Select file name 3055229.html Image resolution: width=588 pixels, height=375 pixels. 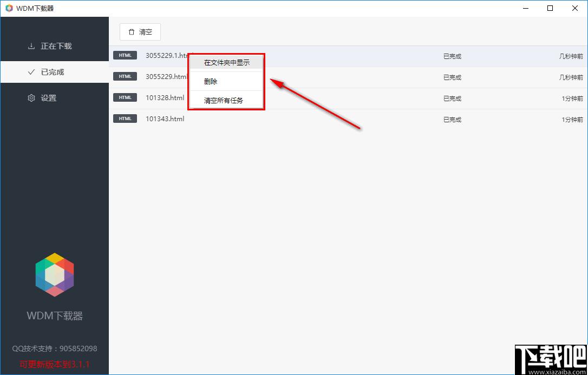tap(166, 76)
